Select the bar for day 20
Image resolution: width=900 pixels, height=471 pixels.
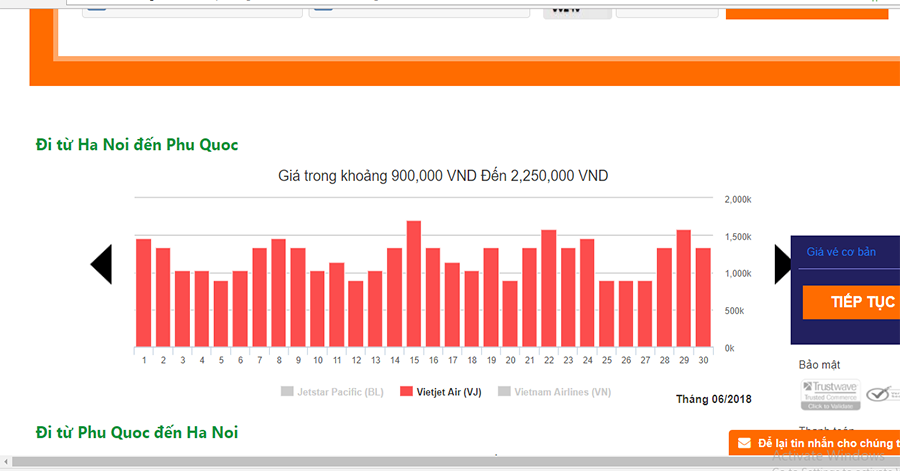(510, 314)
